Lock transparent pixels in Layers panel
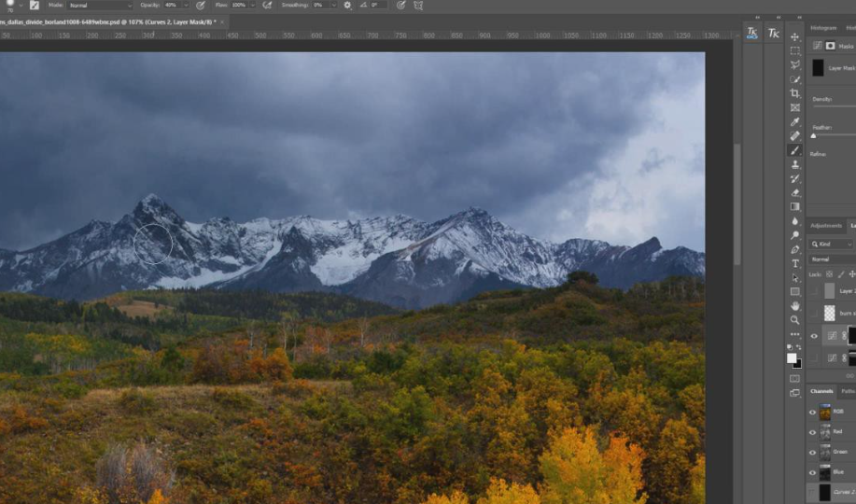This screenshot has height=504, width=856. click(x=829, y=274)
